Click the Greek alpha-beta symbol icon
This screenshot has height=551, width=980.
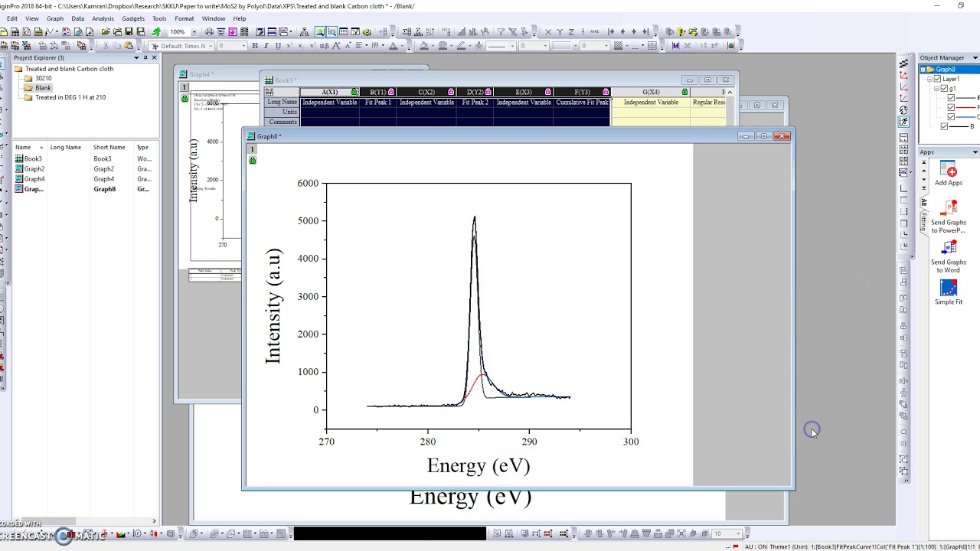(x=324, y=46)
